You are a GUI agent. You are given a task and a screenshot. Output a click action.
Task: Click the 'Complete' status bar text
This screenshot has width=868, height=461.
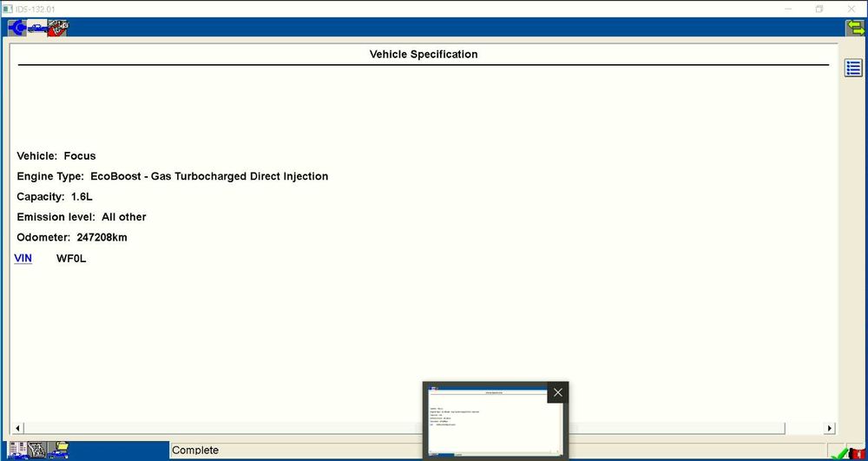tap(195, 450)
